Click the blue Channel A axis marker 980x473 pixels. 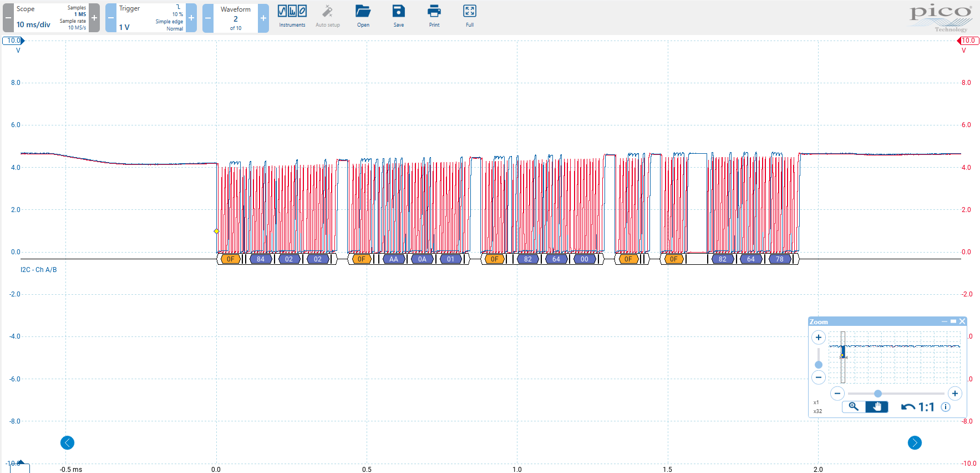click(13, 41)
